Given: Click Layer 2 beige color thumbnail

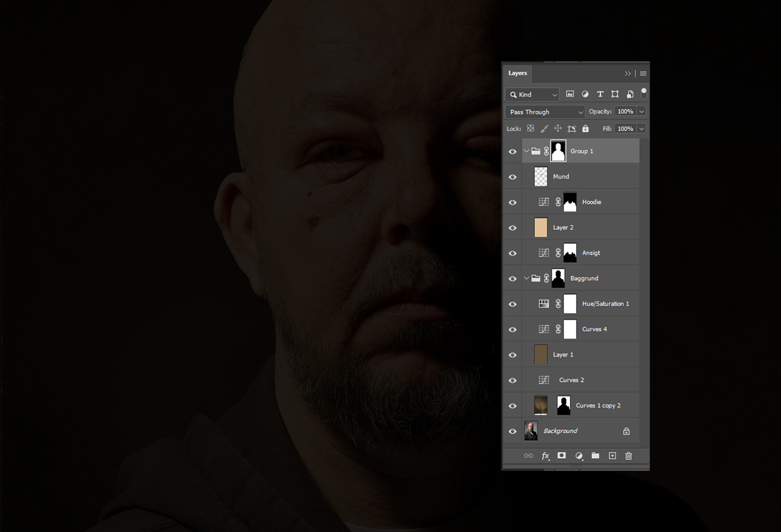Looking at the screenshot, I should click(x=541, y=227).
